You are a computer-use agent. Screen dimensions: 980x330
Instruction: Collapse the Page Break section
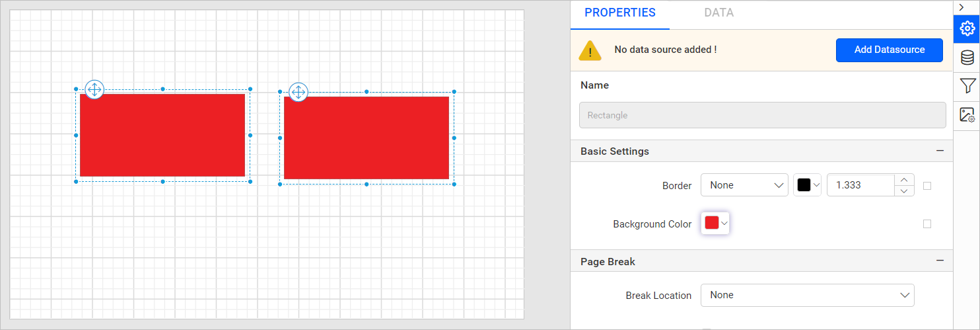(x=940, y=261)
